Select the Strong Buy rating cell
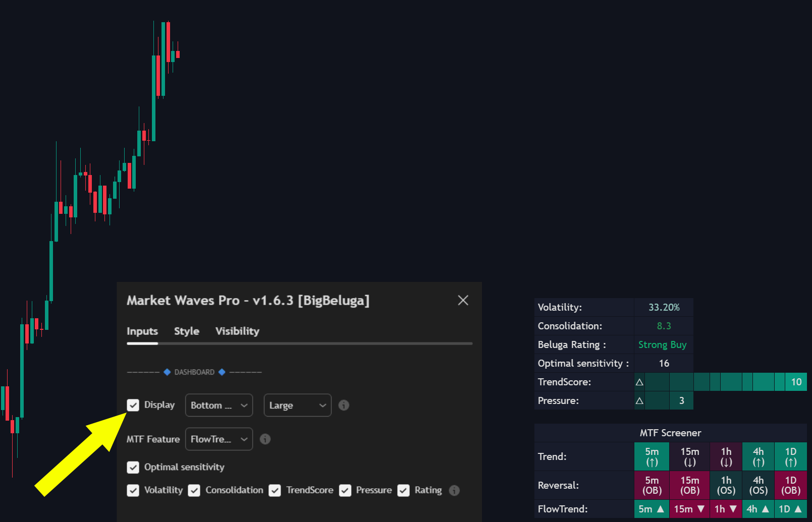 click(x=664, y=344)
